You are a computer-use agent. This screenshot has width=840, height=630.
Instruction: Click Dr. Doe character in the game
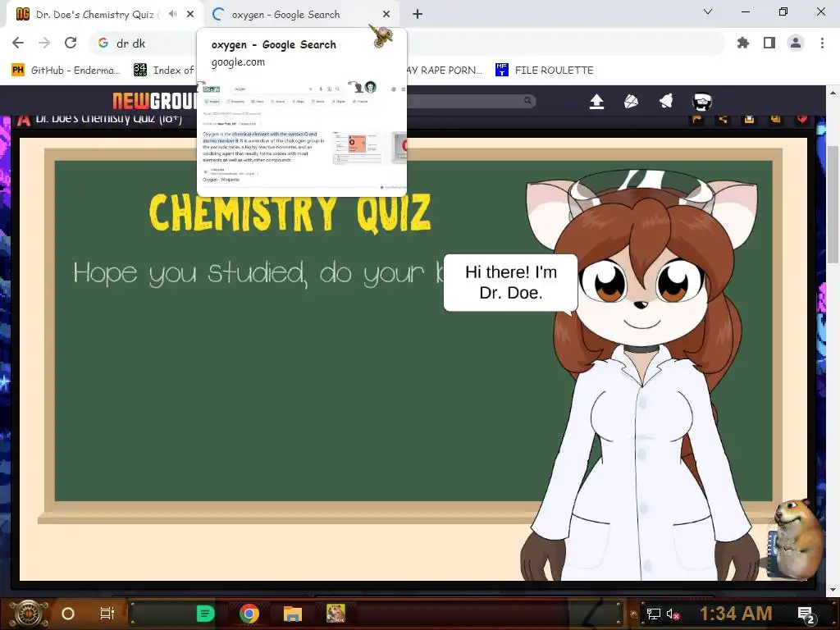click(x=640, y=375)
